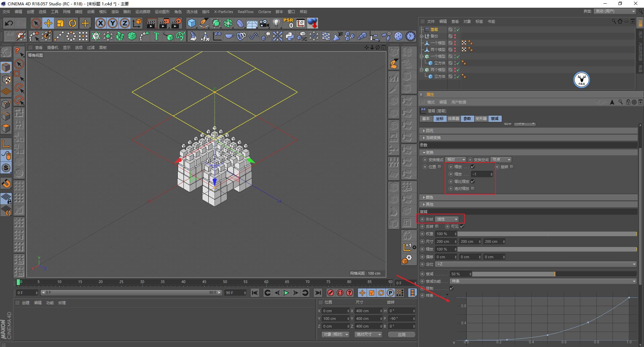Disable the 等比缩放 checkbox
Viewport: 644px width, 347px height.
(473, 181)
